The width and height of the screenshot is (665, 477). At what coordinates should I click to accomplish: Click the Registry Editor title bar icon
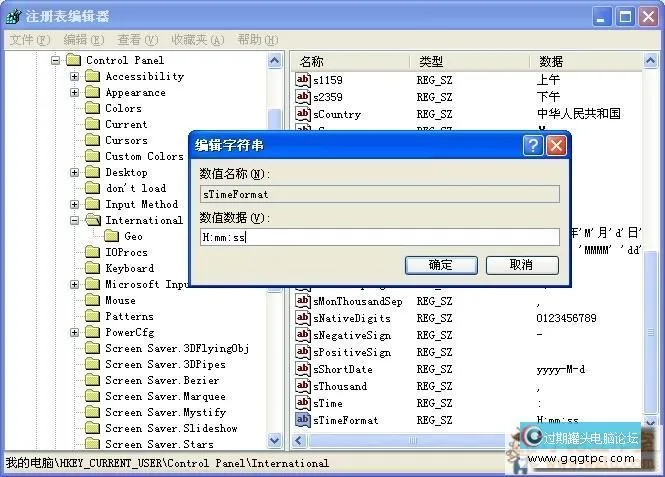[14, 17]
